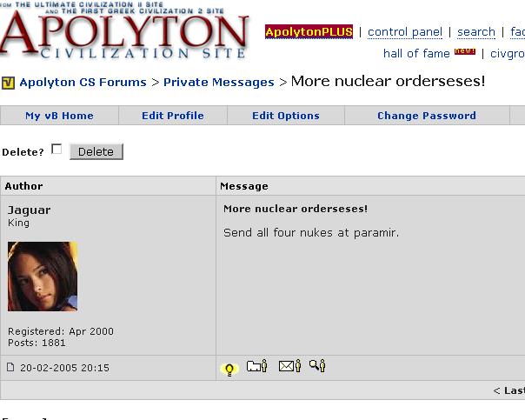525x420 pixels.
Task: Visit the hall of fame link
Action: click(416, 53)
